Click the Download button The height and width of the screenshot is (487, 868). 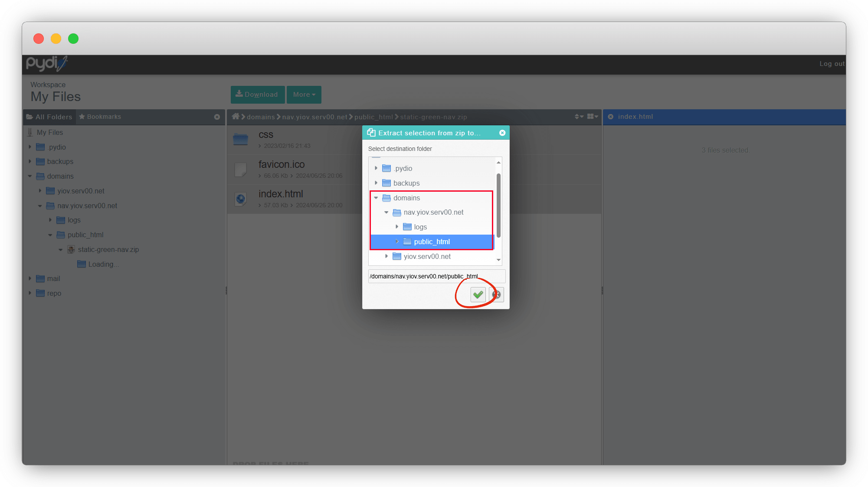(x=257, y=95)
